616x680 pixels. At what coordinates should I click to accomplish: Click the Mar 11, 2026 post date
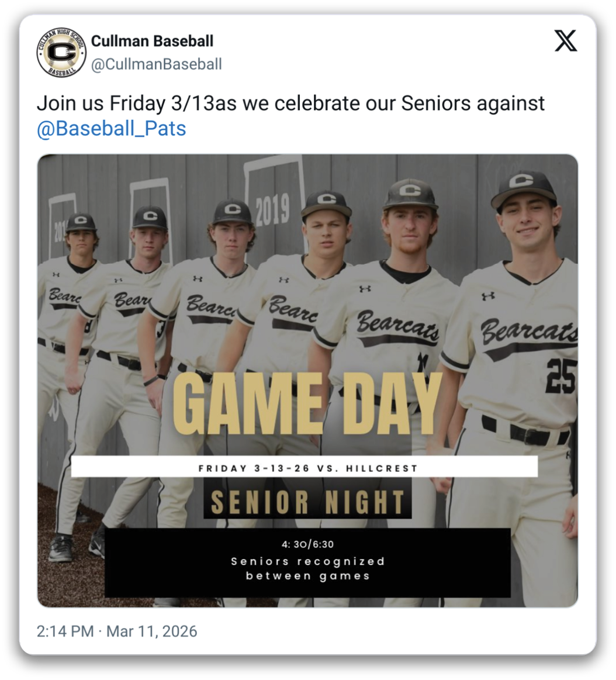(152, 631)
